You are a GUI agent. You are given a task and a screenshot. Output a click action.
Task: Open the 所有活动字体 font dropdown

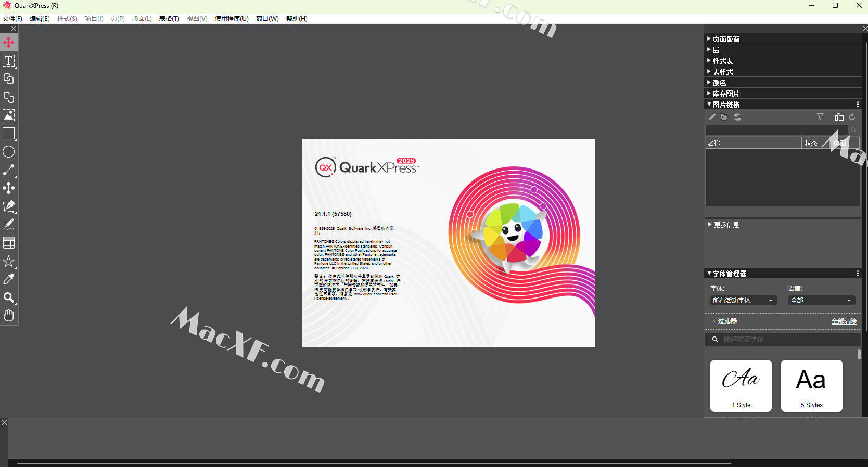tap(743, 301)
